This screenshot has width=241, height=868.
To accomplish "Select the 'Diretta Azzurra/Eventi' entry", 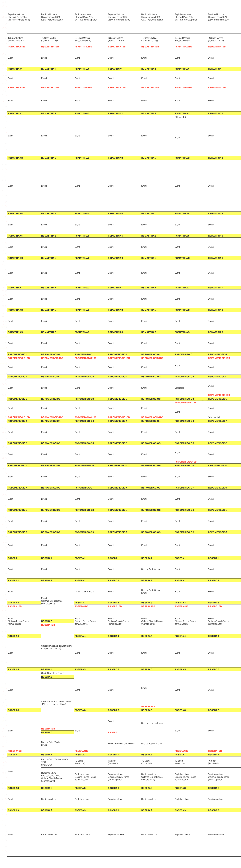I will pos(84,591).
